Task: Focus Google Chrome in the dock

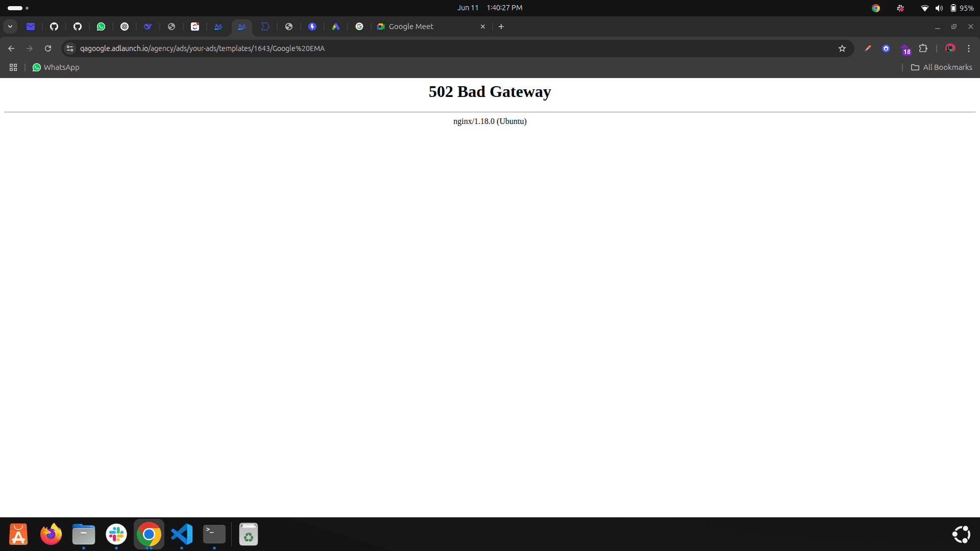Action: click(149, 534)
